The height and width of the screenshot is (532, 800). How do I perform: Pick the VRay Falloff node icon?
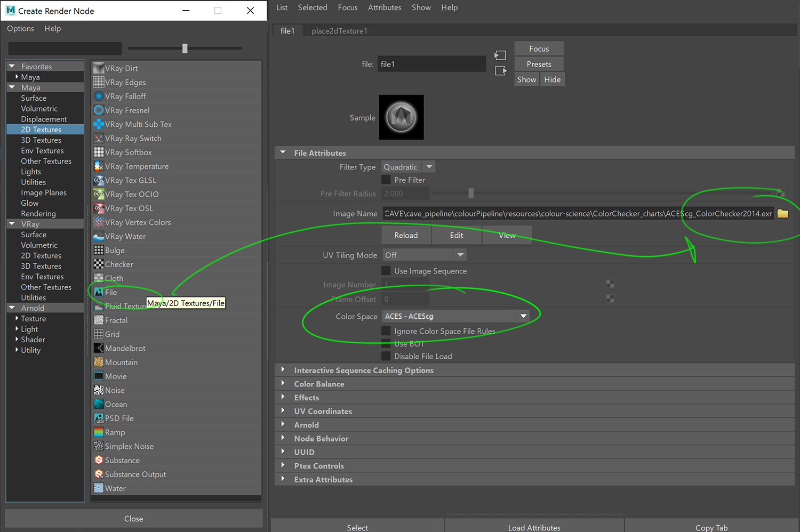point(99,96)
